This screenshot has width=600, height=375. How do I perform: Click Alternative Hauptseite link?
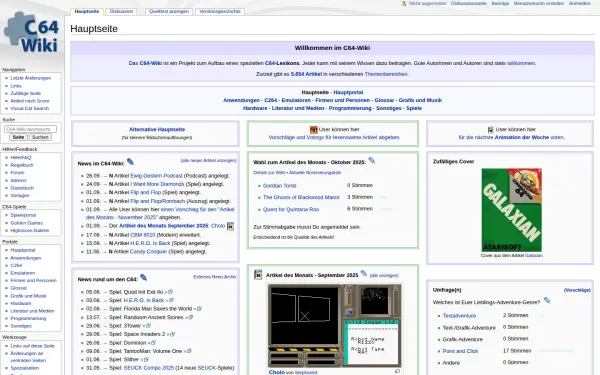[x=157, y=130]
